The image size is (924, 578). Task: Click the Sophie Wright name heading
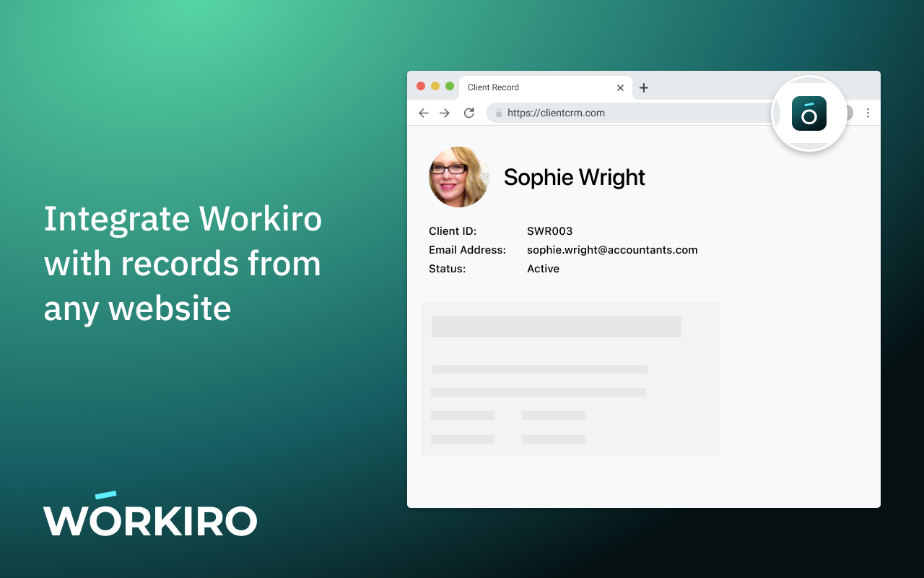[575, 177]
